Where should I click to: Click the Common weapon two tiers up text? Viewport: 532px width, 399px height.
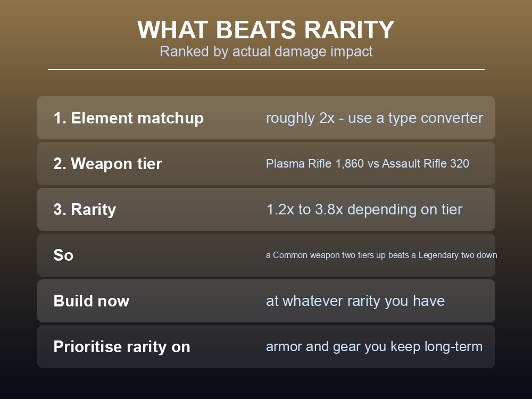[328, 255]
